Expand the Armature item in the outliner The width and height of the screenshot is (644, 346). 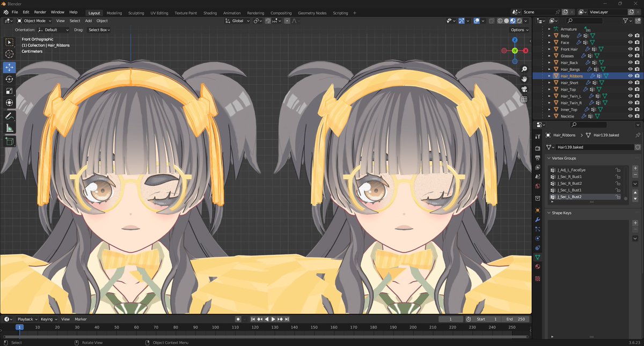[549, 29]
